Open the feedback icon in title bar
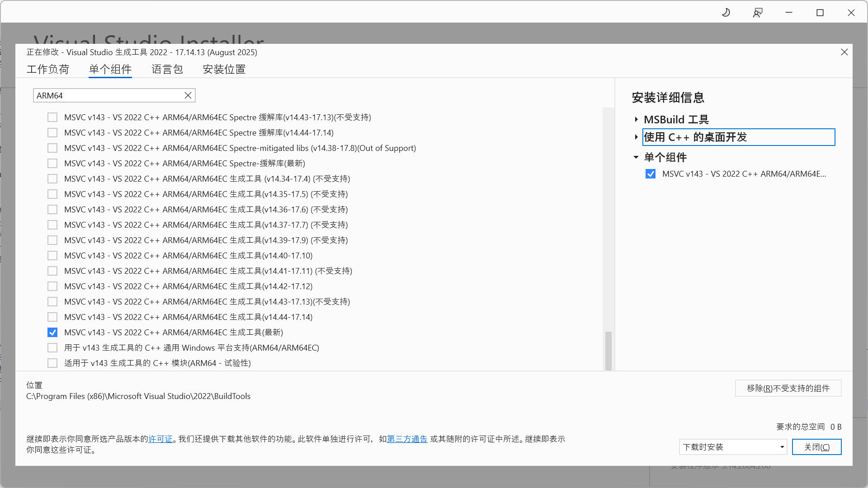 758,13
